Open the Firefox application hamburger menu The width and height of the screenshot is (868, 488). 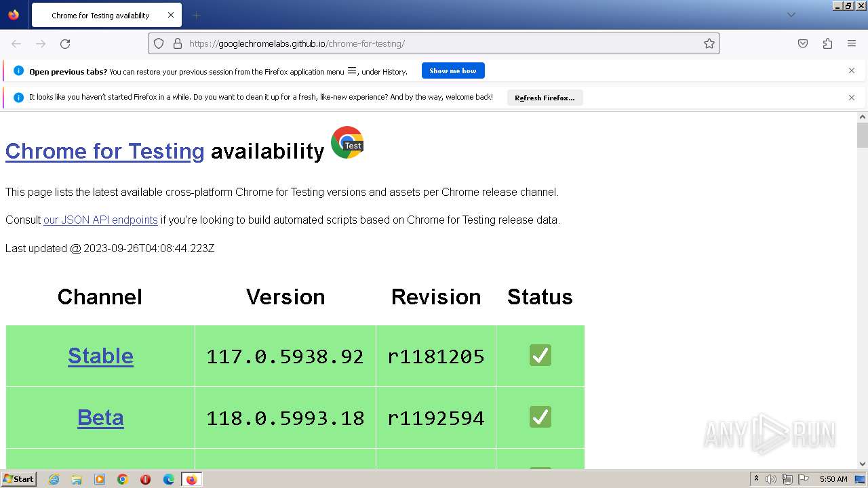(x=852, y=43)
